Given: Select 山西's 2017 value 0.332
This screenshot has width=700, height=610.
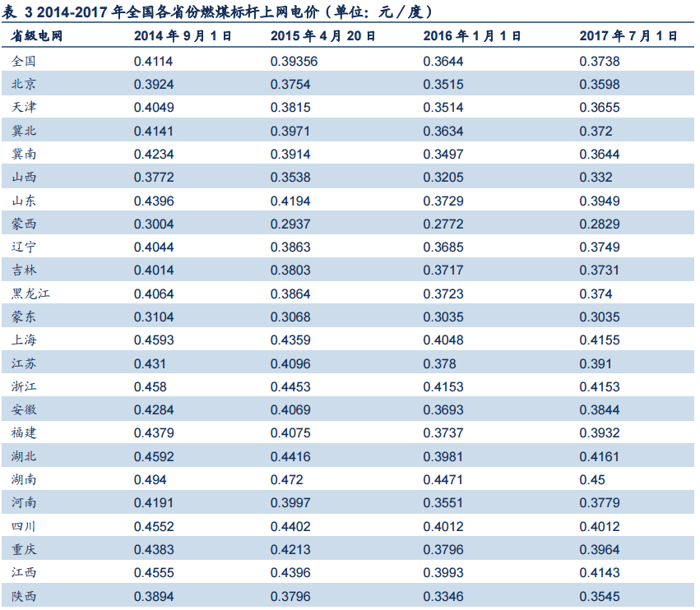Looking at the screenshot, I should click(x=596, y=178).
